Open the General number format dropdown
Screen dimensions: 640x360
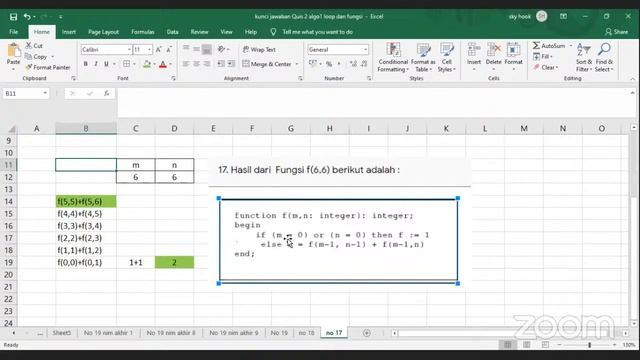[365, 49]
